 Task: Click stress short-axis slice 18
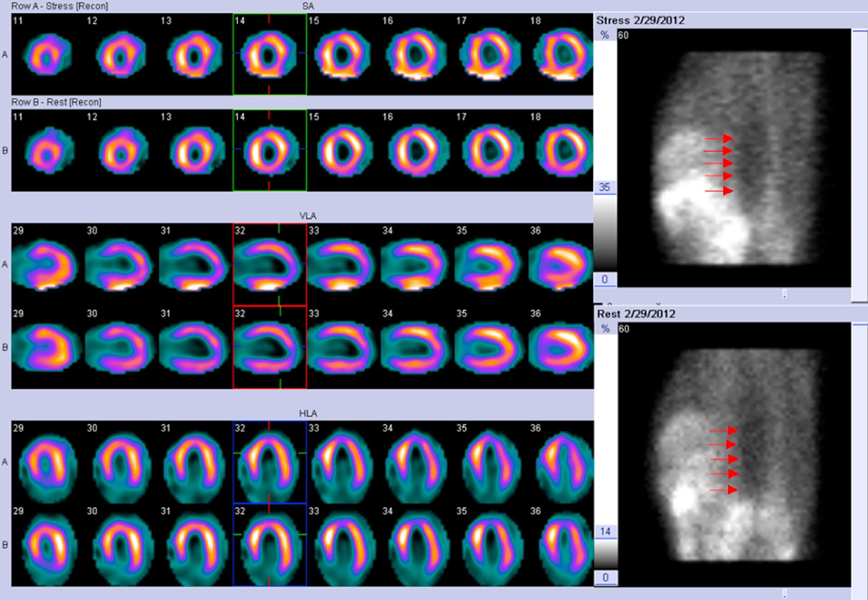click(562, 55)
